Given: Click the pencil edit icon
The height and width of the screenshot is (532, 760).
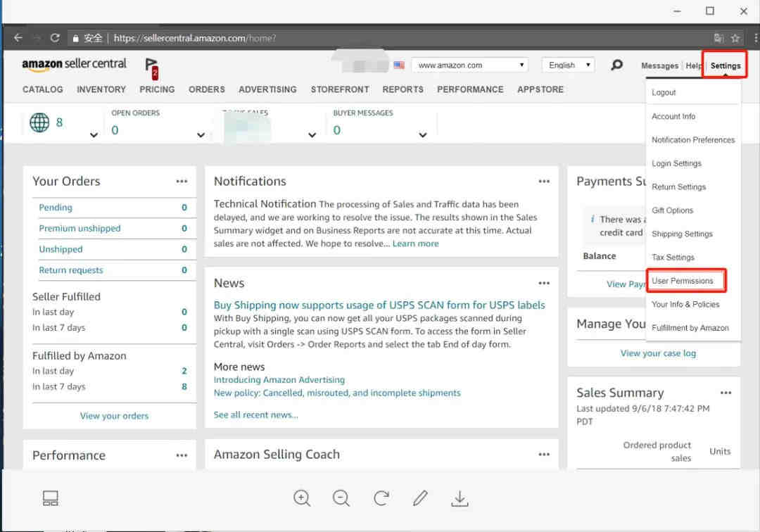Looking at the screenshot, I should click(420, 498).
